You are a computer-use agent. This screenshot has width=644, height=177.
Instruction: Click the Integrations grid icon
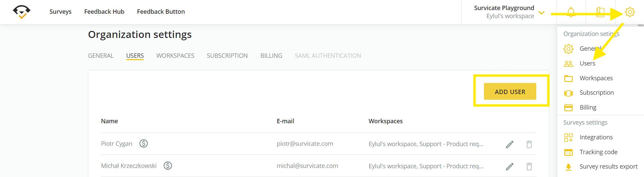[568, 137]
